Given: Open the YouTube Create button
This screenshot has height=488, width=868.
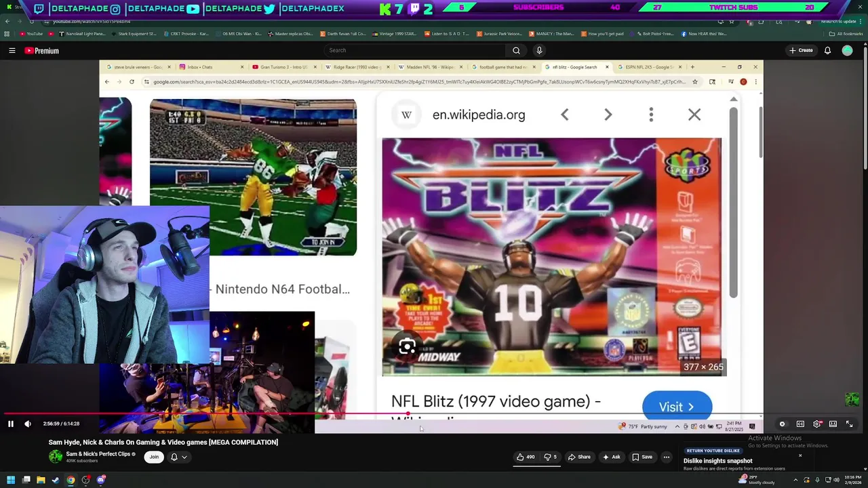Looking at the screenshot, I should (801, 50).
